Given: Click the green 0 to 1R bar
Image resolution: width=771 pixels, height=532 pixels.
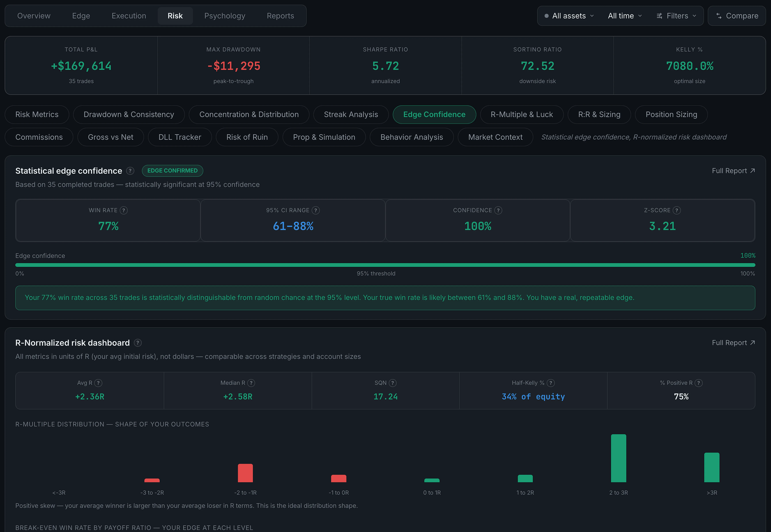Looking at the screenshot, I should tap(432, 480).
